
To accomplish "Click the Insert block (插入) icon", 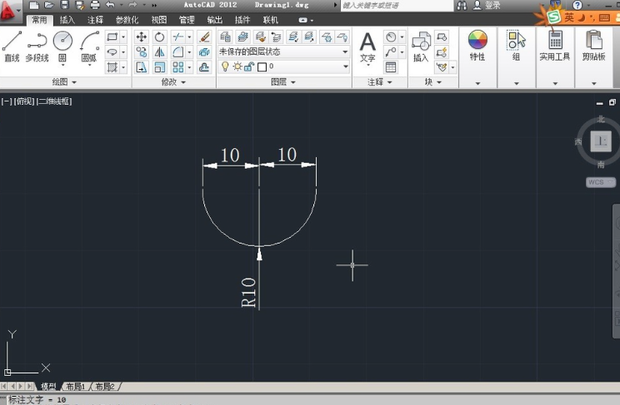I will 421,47.
